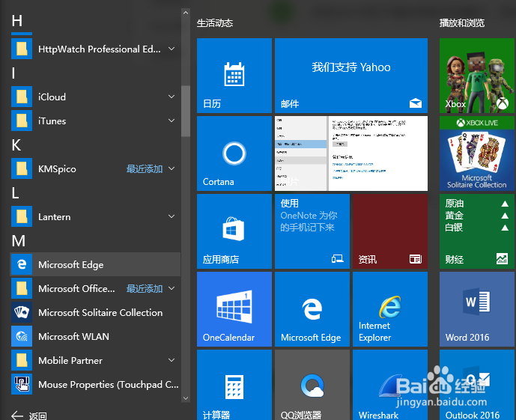The height and width of the screenshot is (420, 516).
Task: Launch the QQ浏览器 tile
Action: coord(312,385)
